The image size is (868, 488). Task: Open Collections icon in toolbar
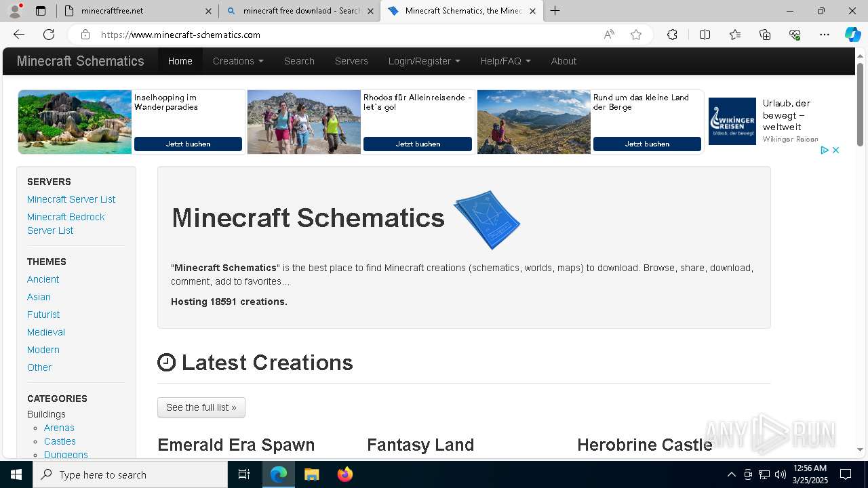[765, 35]
